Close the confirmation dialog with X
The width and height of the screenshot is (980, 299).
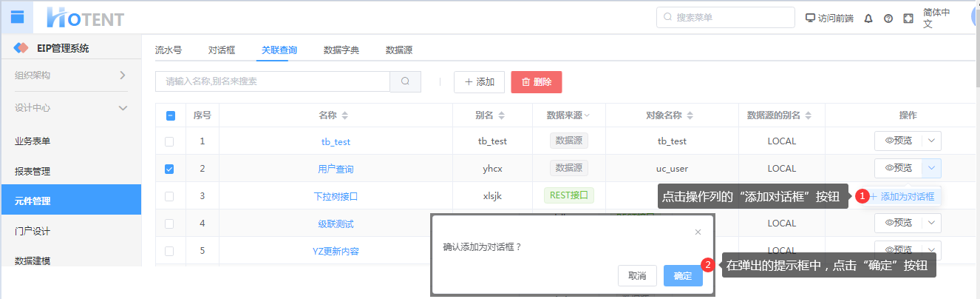(x=698, y=232)
